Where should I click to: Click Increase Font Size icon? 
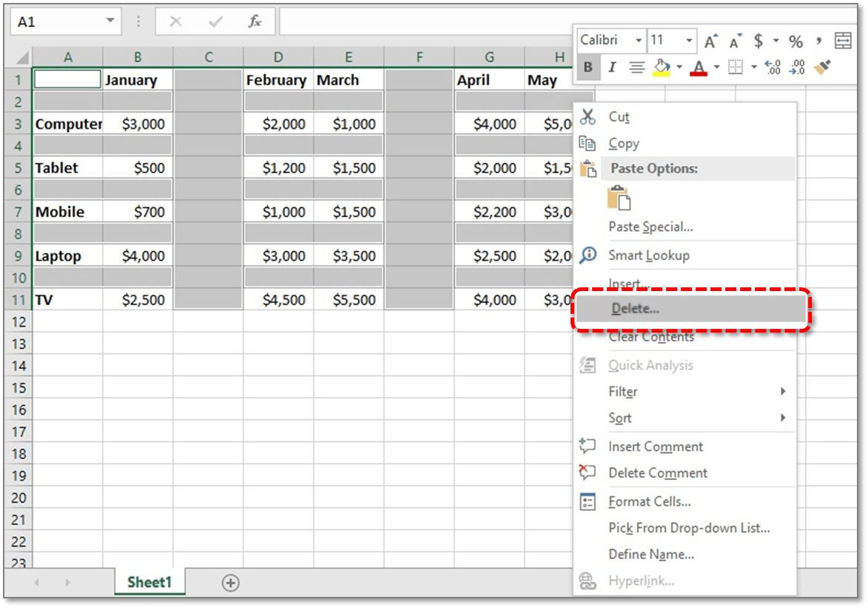tap(711, 41)
